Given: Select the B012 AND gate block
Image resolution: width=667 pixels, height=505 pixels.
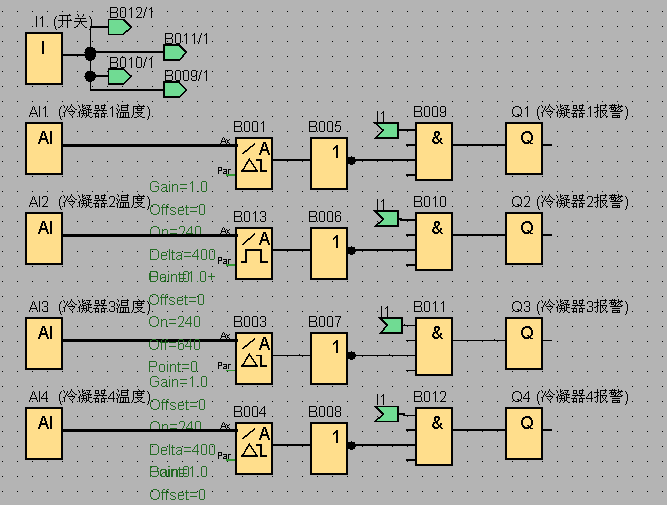Looking at the screenshot, I should click(x=434, y=437).
